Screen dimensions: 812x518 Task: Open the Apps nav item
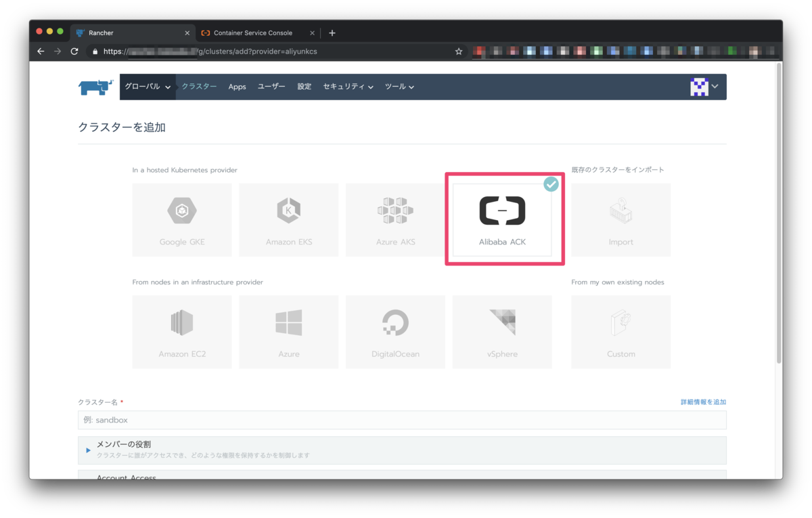pyautogui.click(x=237, y=87)
